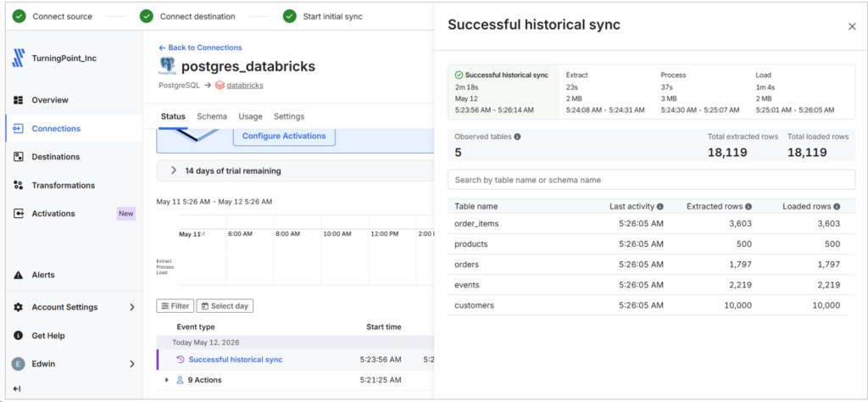Click the Event type column header
868x402 pixels.
196,327
